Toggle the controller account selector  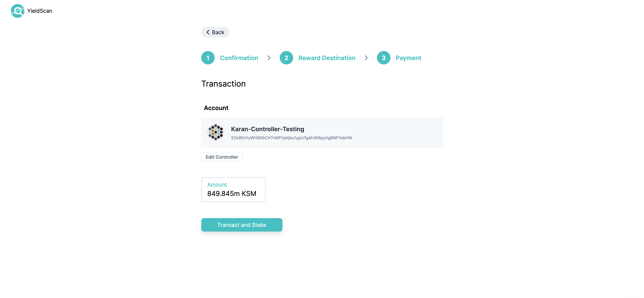221,157
